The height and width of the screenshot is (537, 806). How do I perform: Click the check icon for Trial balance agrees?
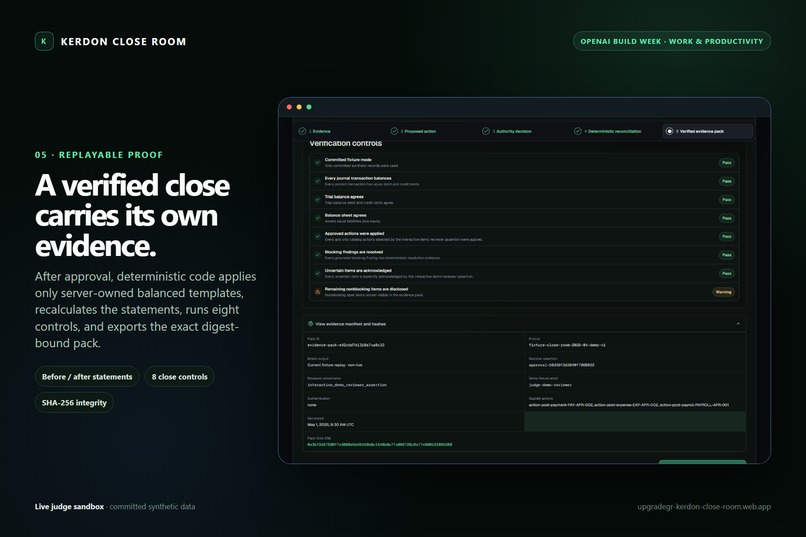click(318, 199)
